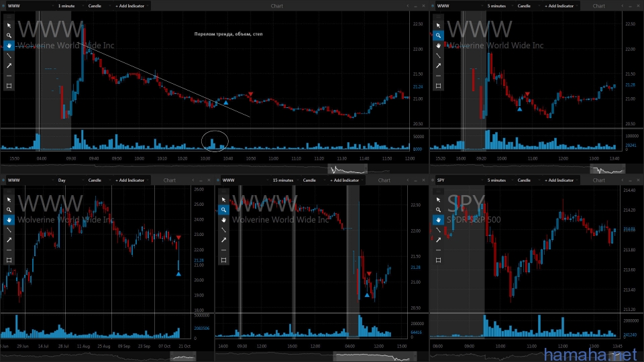Image resolution: width=644 pixels, height=362 pixels.
Task: Select the zoom tool in WWW 1 minute chart
Action: tap(9, 36)
